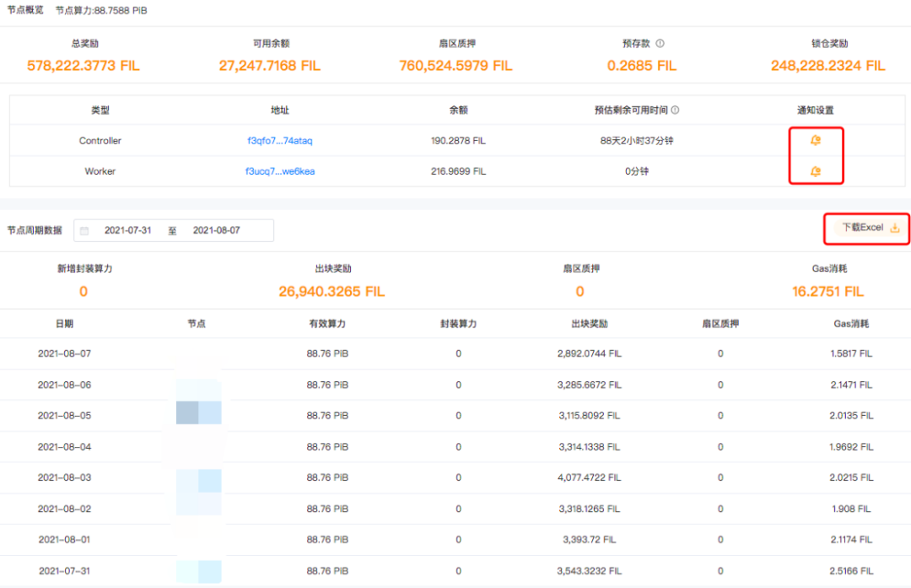The width and height of the screenshot is (911, 588).
Task: Click the blurred node in the 2021-08-05 row
Action: [198, 415]
